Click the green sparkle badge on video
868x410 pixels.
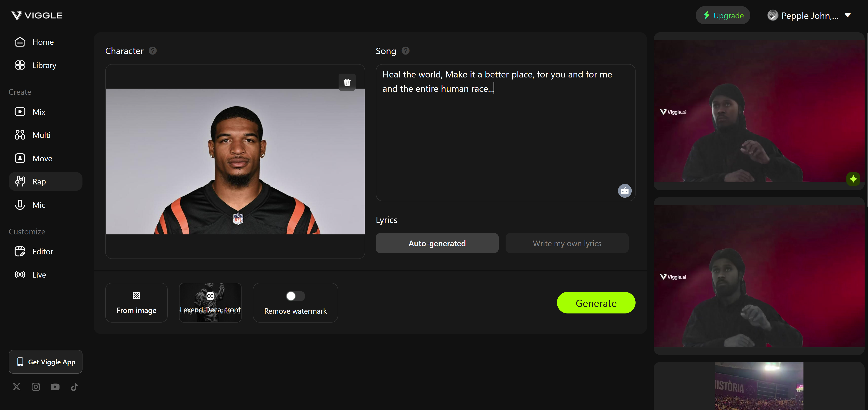853,179
